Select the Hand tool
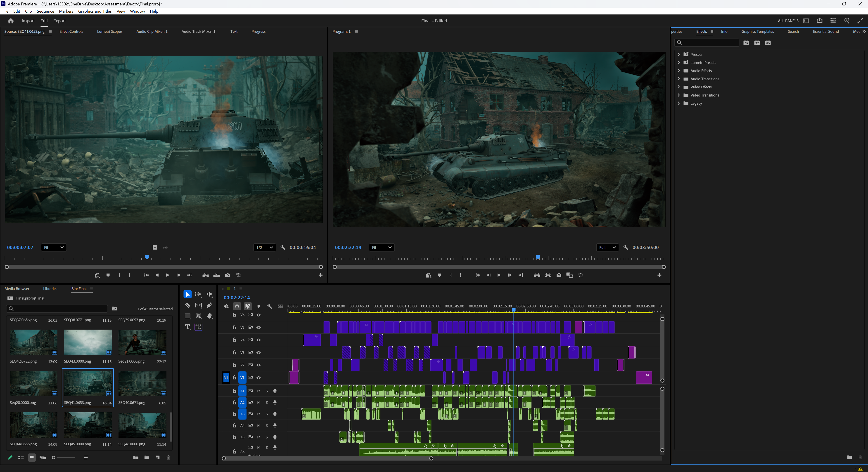868x472 pixels. [209, 316]
